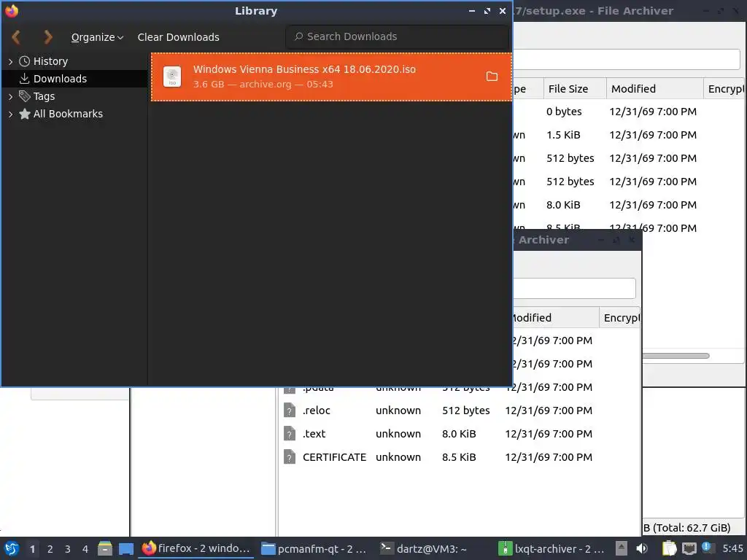This screenshot has width=747, height=560.
Task: Open the volume control tray icon
Action: pos(642,548)
